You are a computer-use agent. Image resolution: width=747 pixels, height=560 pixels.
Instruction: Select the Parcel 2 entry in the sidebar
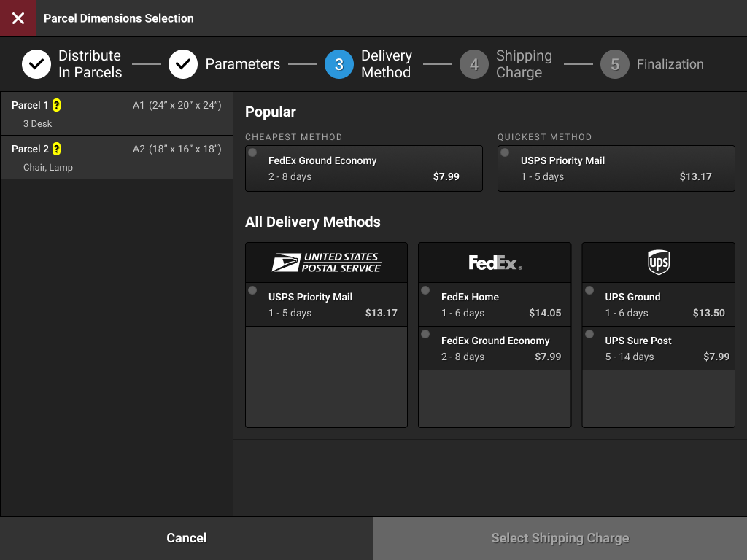pos(117,157)
